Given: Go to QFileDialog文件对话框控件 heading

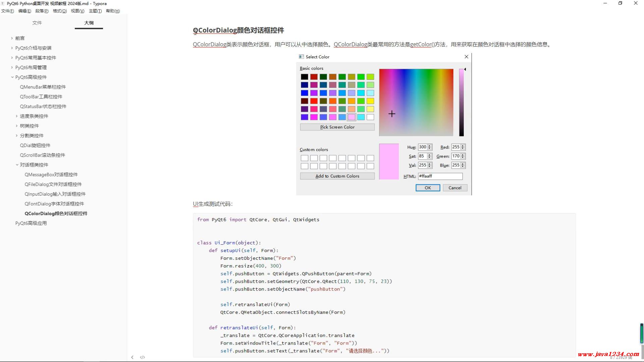Looking at the screenshot, I should pyautogui.click(x=53, y=184).
